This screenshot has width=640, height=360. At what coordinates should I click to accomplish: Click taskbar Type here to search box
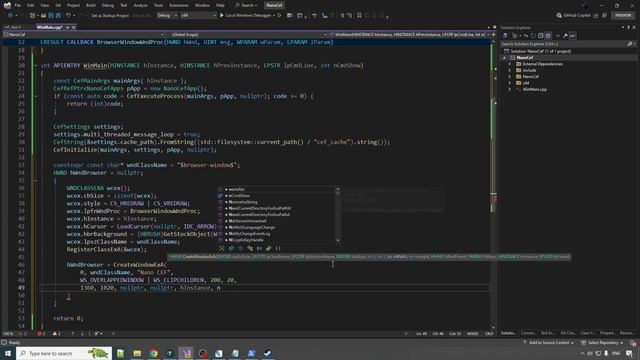pyautogui.click(x=64, y=353)
